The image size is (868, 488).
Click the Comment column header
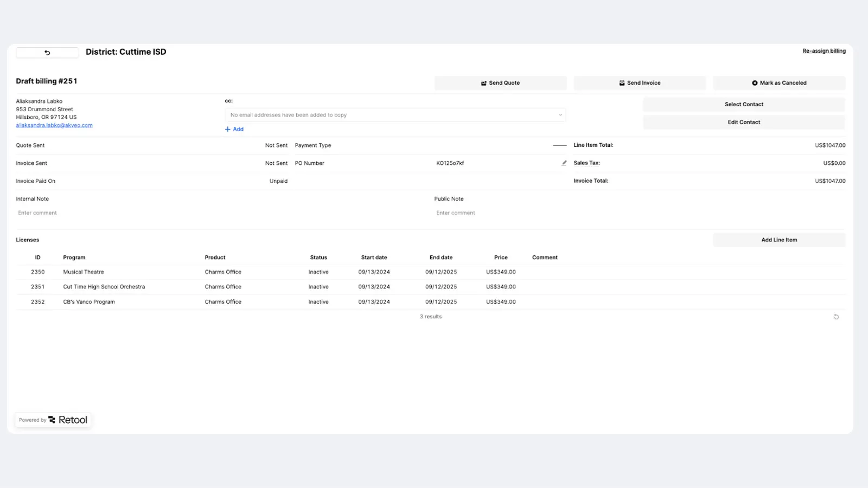[545, 258]
